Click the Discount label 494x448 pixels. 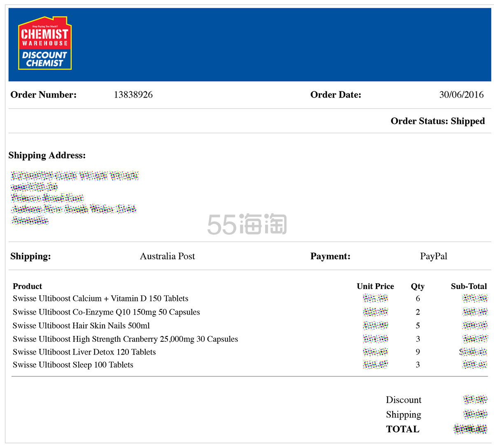(x=403, y=400)
